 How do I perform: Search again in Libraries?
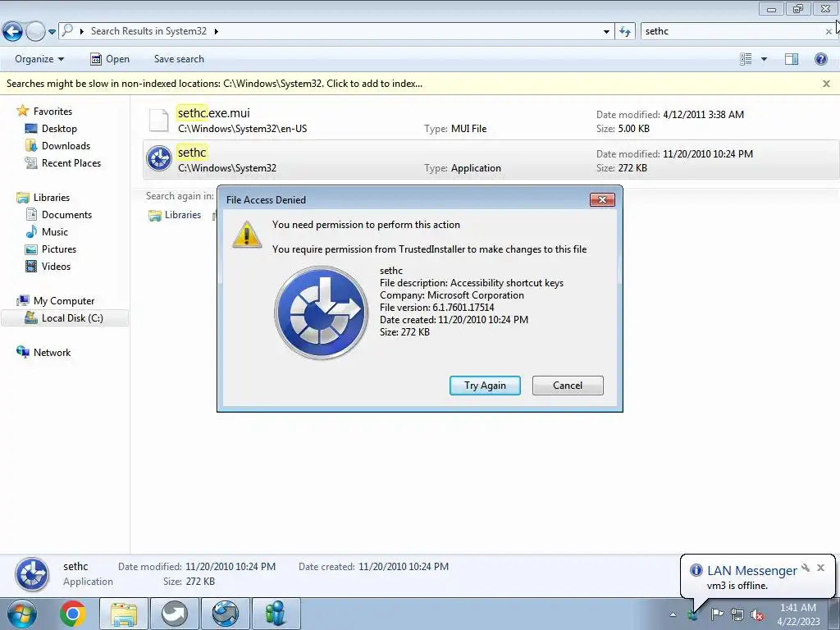[x=175, y=215]
